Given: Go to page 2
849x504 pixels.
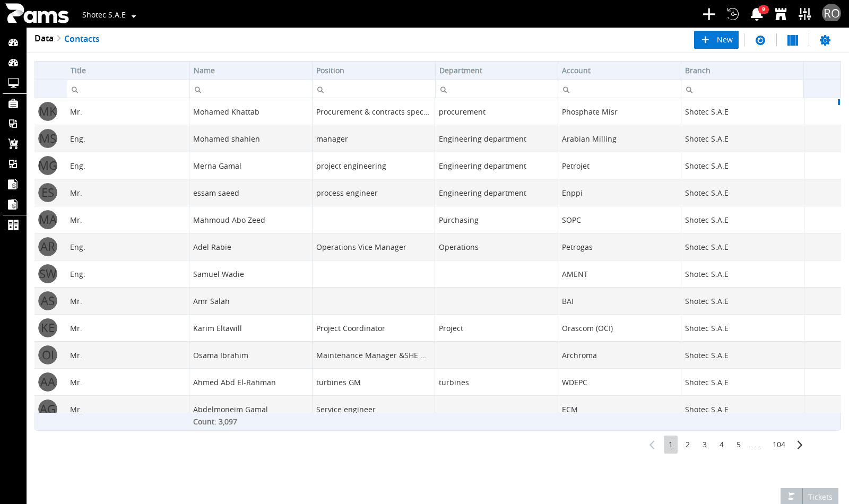Looking at the screenshot, I should [x=688, y=445].
